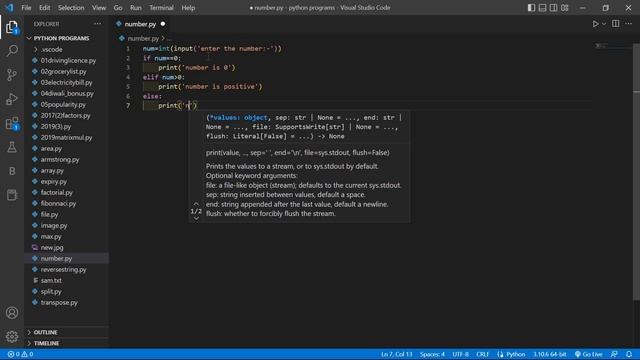Click the editor vertical scrollbar
This screenshot has height=360, width=640.
pos(636,171)
